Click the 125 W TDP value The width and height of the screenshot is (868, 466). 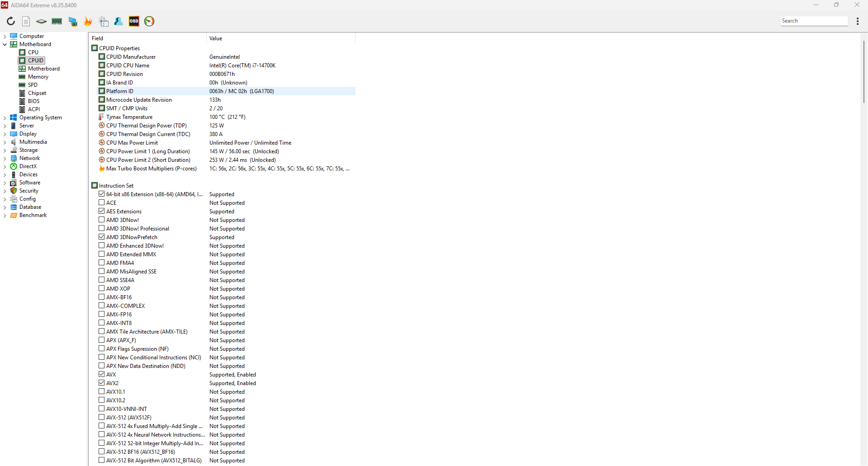(x=217, y=126)
